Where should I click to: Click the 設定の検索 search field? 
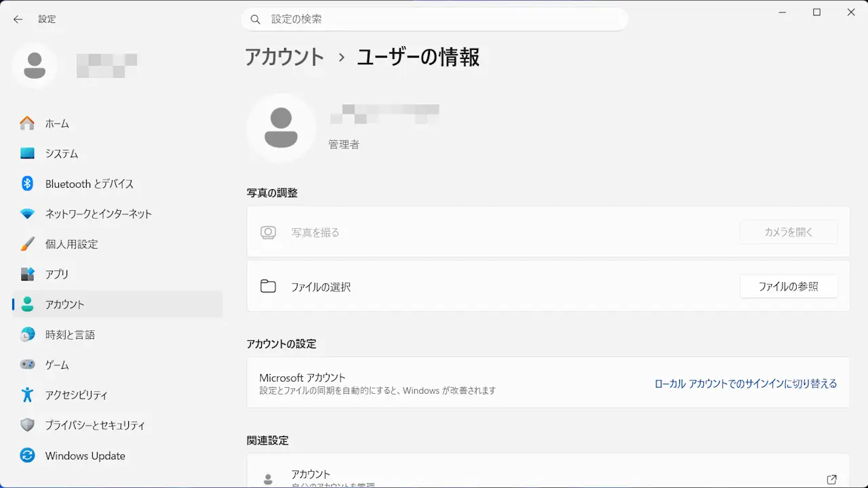pos(434,20)
